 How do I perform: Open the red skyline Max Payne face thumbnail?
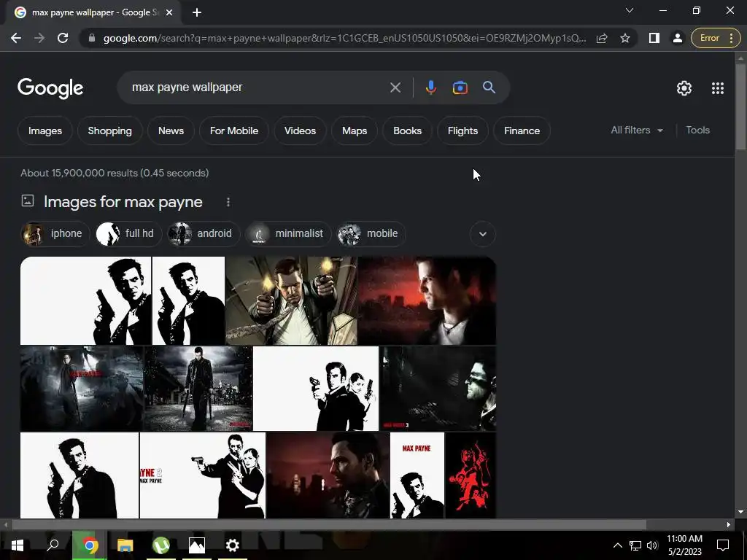(427, 300)
